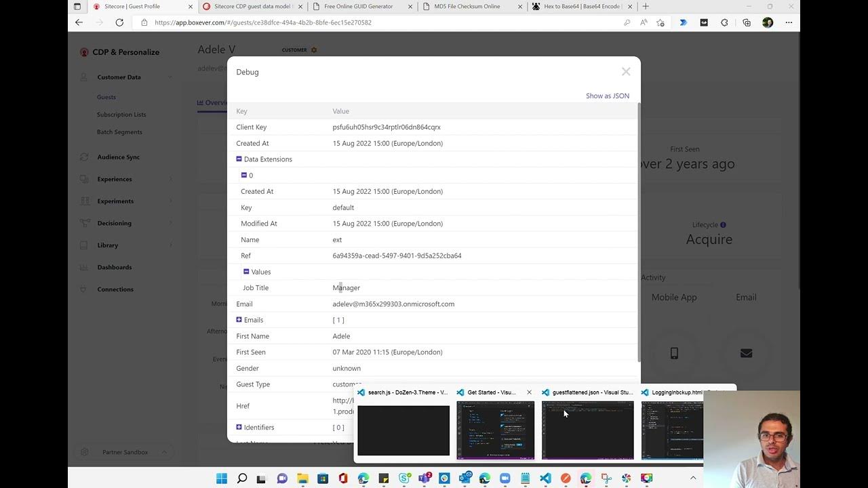Image resolution: width=868 pixels, height=488 pixels.
Task: Open Microsoft Teams from the taskbar
Action: [x=425, y=479]
